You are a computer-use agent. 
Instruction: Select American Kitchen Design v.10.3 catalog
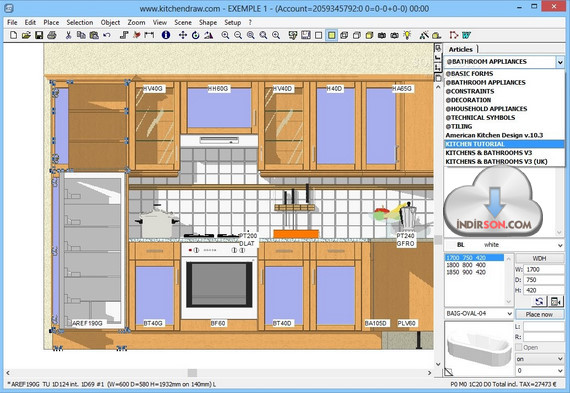[504, 135]
